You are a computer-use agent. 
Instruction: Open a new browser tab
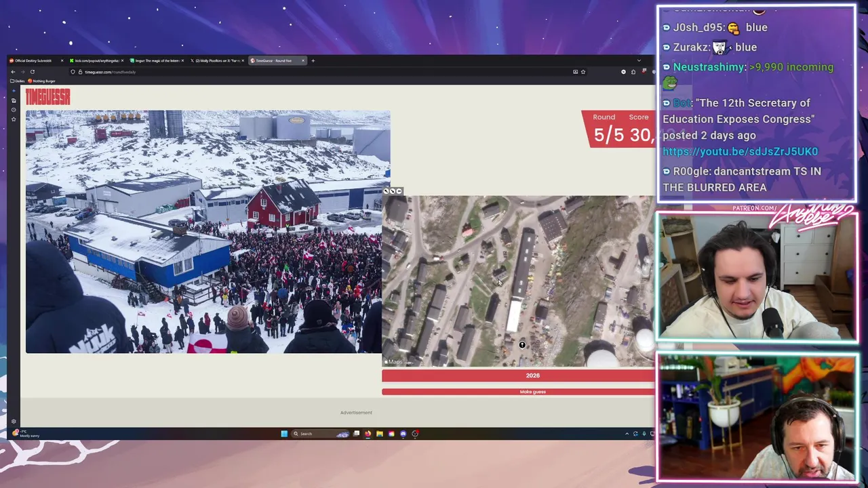(313, 61)
